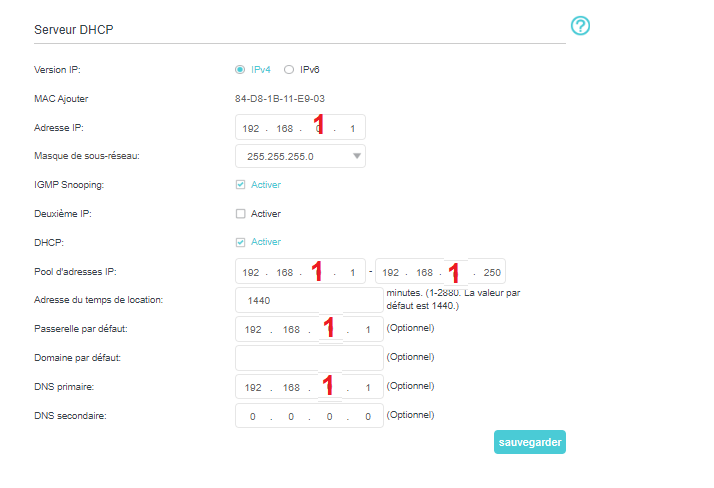
Task: Open the help question mark icon
Action: (580, 26)
